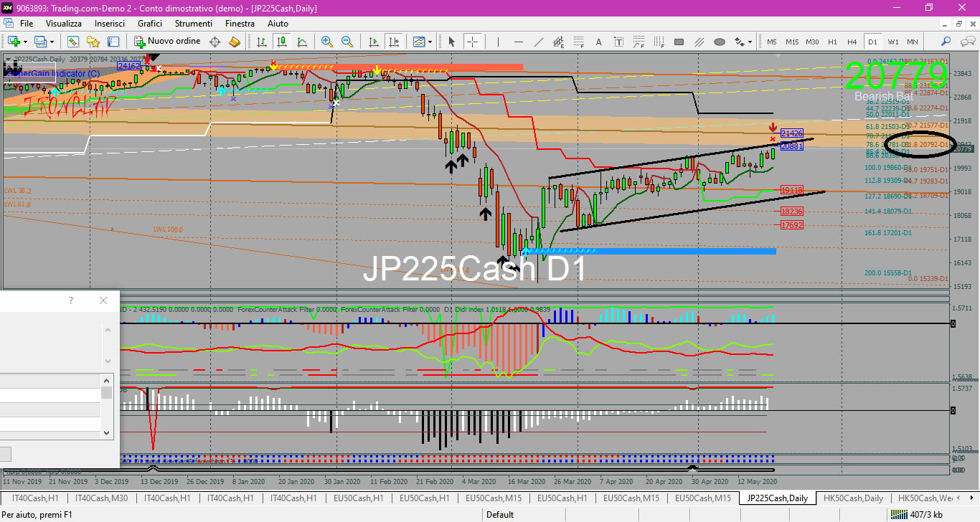The image size is (980, 522).
Task: Open the Finestra menu
Action: [x=240, y=24]
